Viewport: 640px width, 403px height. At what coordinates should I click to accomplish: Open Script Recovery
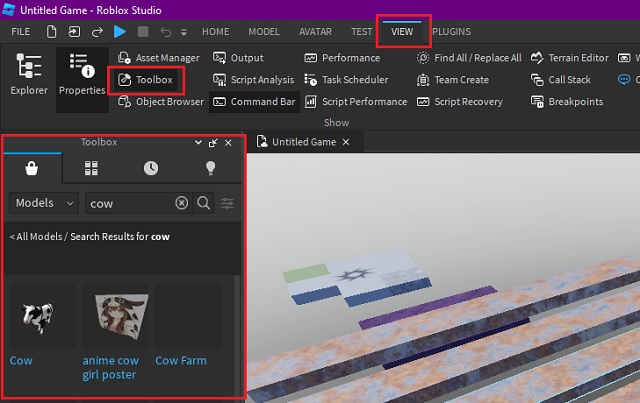460,102
